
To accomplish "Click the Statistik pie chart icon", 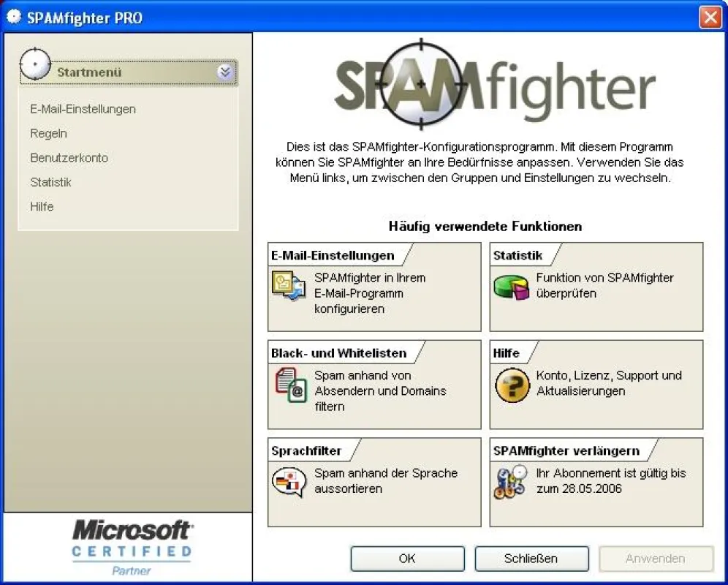I will [x=511, y=287].
